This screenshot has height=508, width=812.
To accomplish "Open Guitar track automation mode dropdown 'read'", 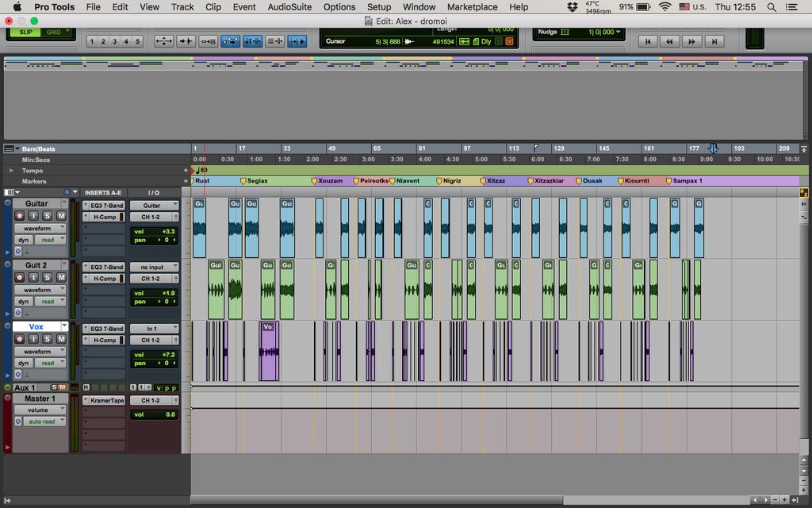I will point(50,240).
